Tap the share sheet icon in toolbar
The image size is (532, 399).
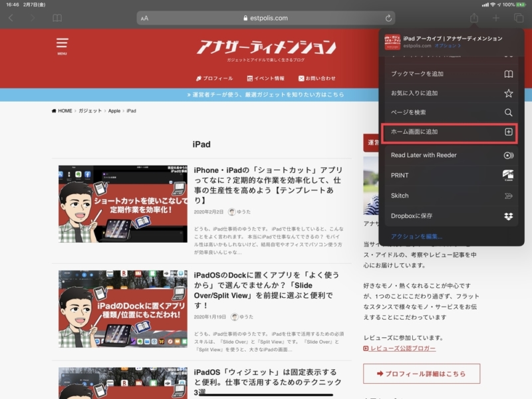click(x=474, y=18)
